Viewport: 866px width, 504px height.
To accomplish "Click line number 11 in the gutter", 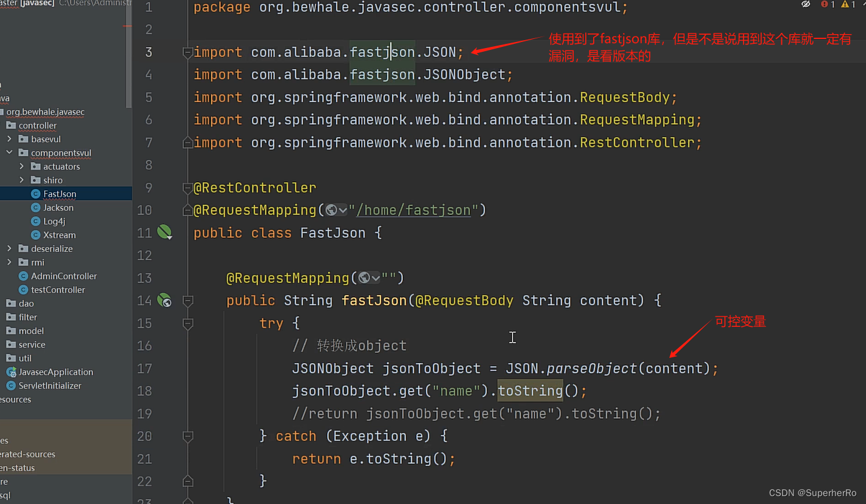I will point(144,233).
